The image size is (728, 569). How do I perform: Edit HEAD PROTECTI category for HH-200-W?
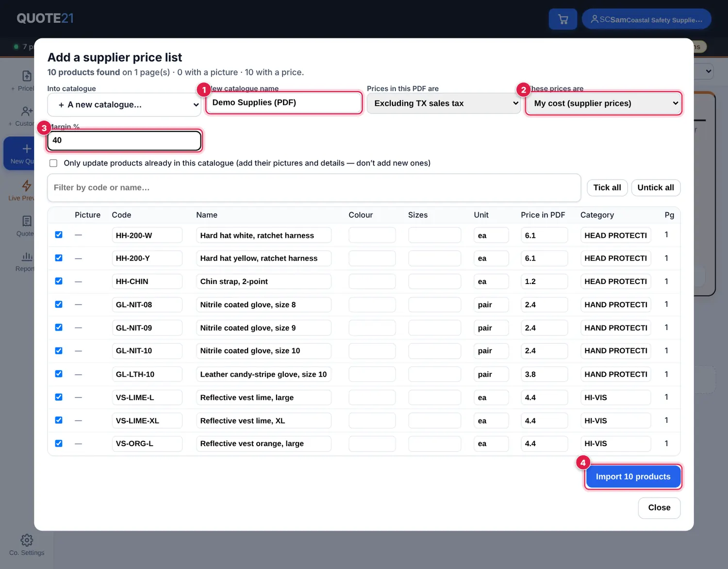(x=615, y=235)
